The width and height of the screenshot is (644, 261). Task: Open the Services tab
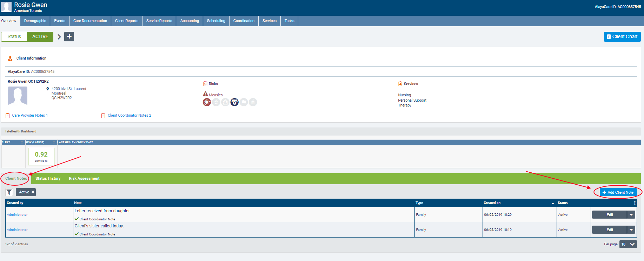(270, 21)
